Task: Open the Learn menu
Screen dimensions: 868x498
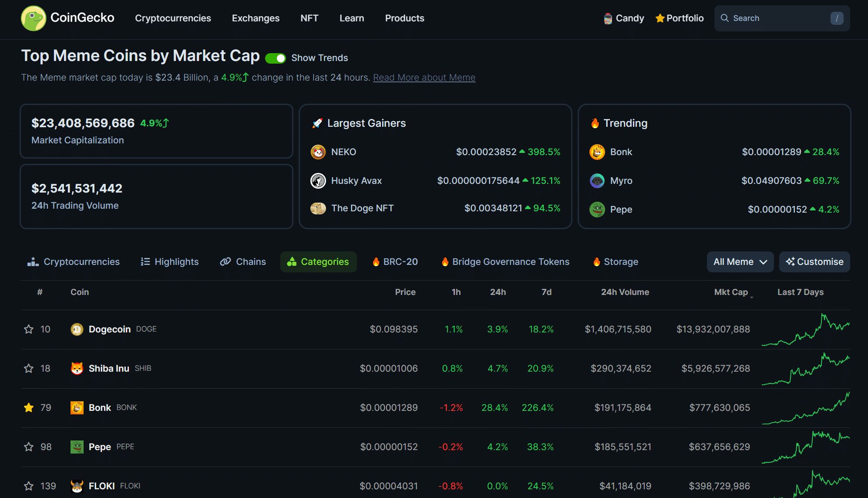Action: click(352, 18)
